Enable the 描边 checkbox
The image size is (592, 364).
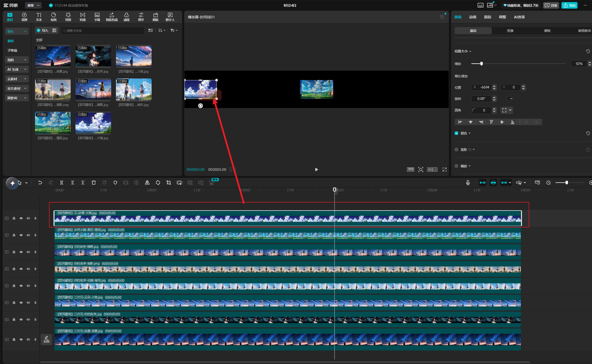[x=456, y=166]
